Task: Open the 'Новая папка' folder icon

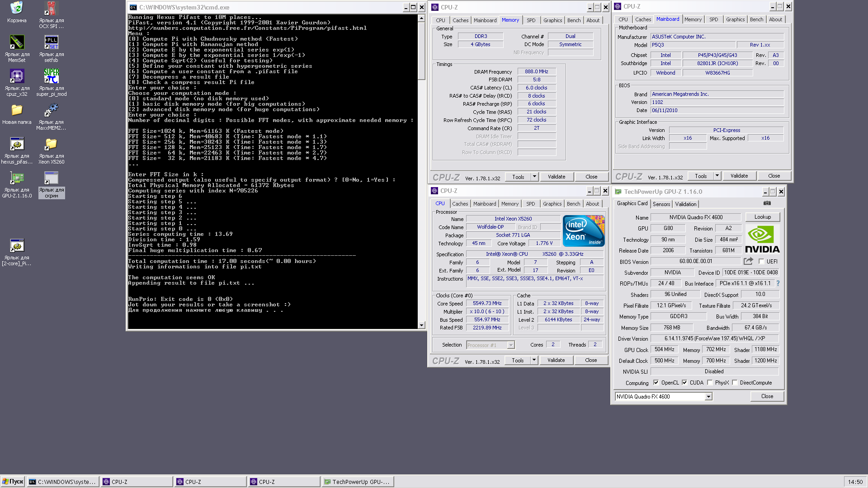Action: 17,110
